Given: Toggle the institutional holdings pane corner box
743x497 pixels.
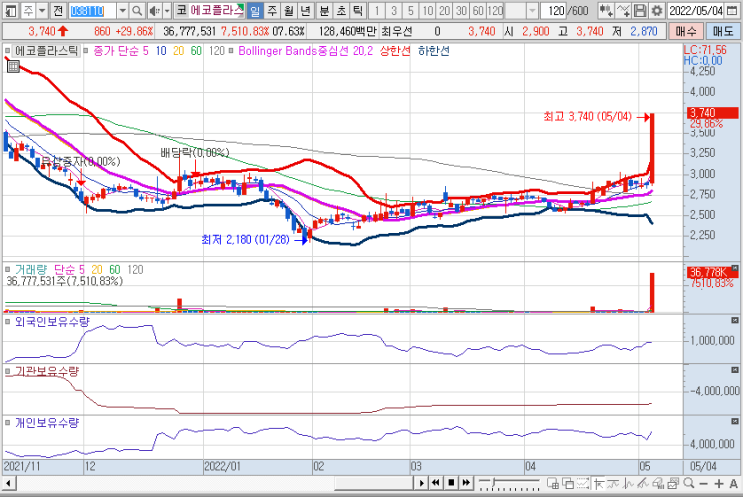Looking at the screenshot, I should click(734, 370).
